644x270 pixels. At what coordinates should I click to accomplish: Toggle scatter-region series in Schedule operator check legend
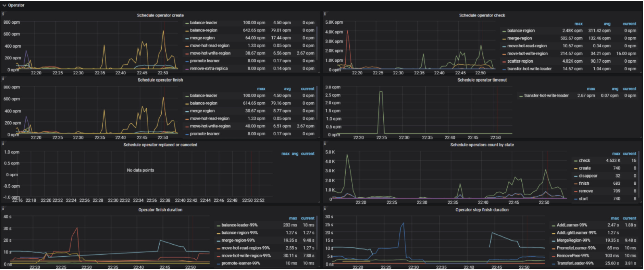pos(520,61)
